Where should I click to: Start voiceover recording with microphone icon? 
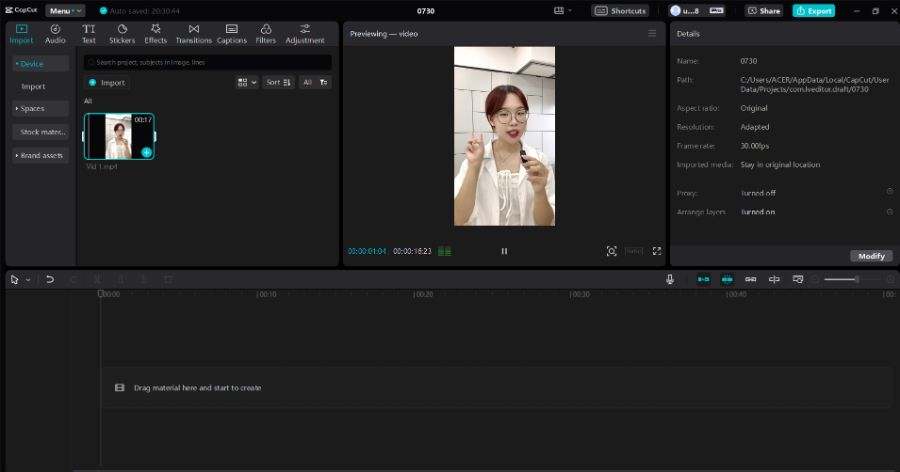pos(670,279)
